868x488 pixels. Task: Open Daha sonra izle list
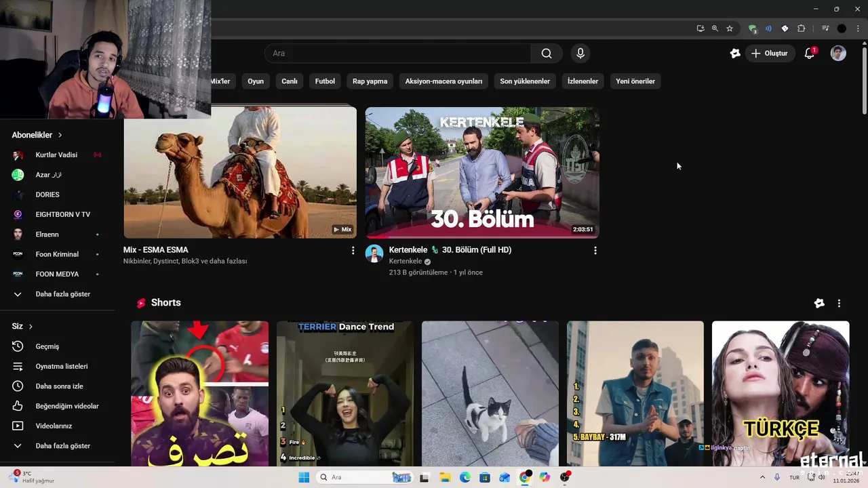pos(58,386)
